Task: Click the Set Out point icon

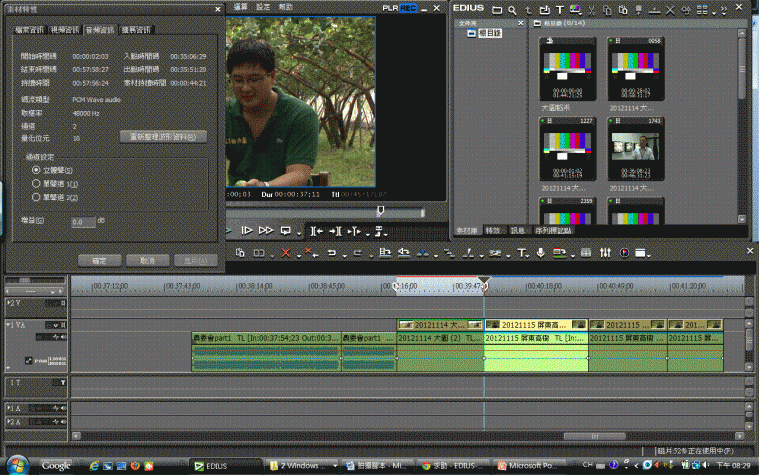Action: point(335,230)
